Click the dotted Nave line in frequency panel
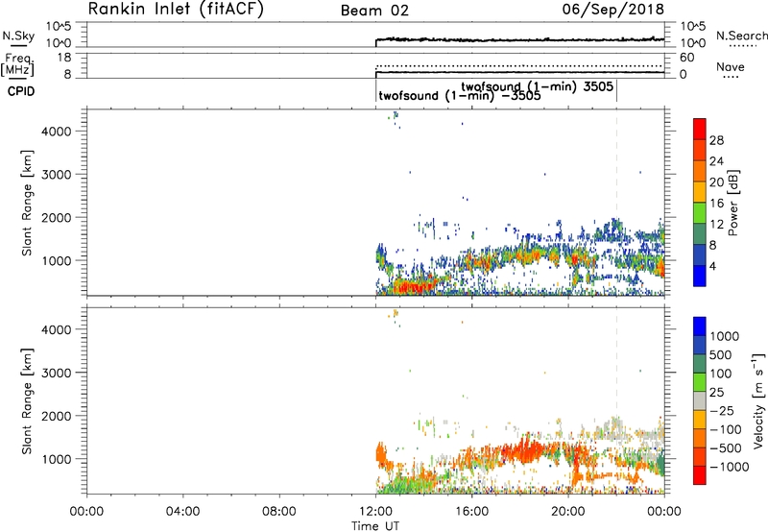This screenshot has height=532, width=768. pos(519,65)
